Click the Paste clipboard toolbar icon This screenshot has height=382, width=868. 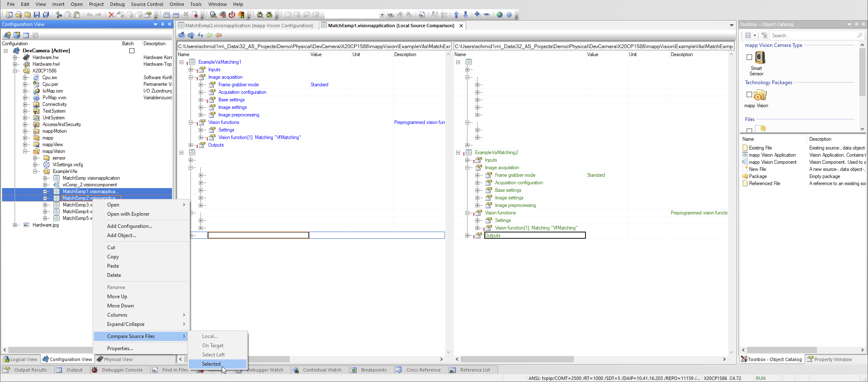point(77,15)
